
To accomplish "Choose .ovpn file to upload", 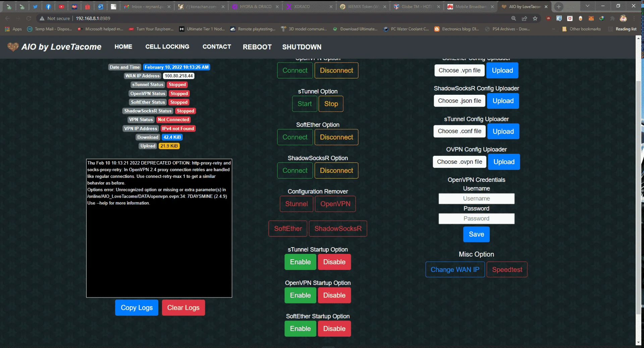I will coord(460,162).
